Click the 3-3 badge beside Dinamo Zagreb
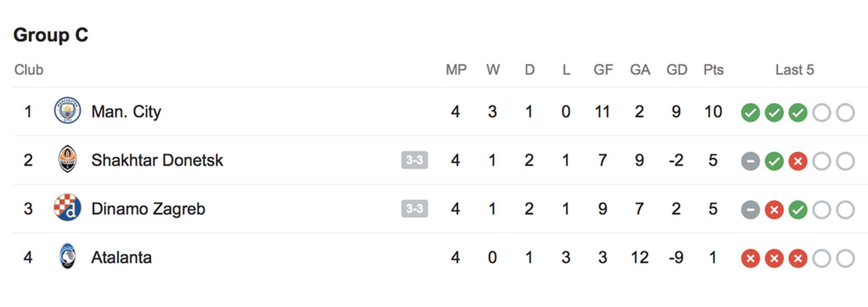This screenshot has width=868, height=307. [414, 209]
